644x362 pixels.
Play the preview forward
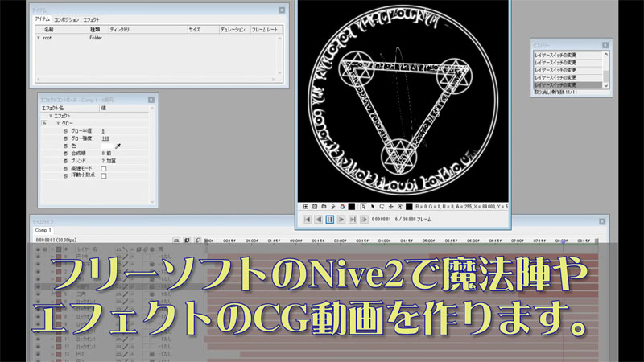tap(341, 220)
